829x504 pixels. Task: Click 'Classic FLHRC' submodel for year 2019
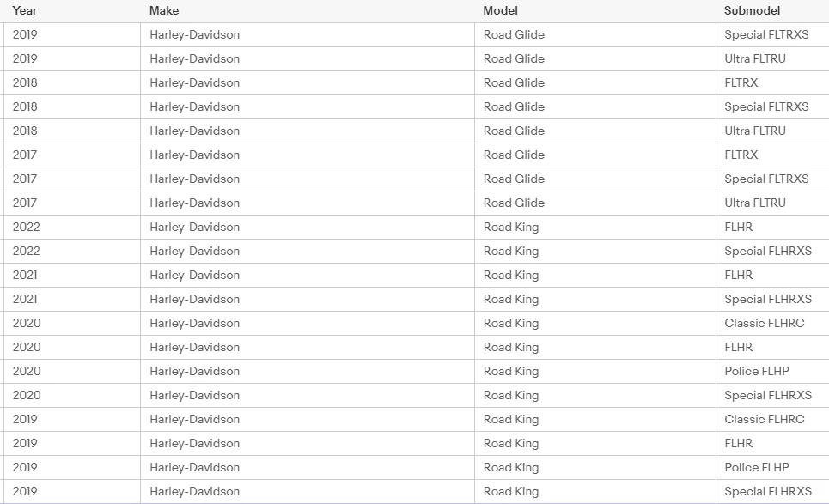click(764, 420)
